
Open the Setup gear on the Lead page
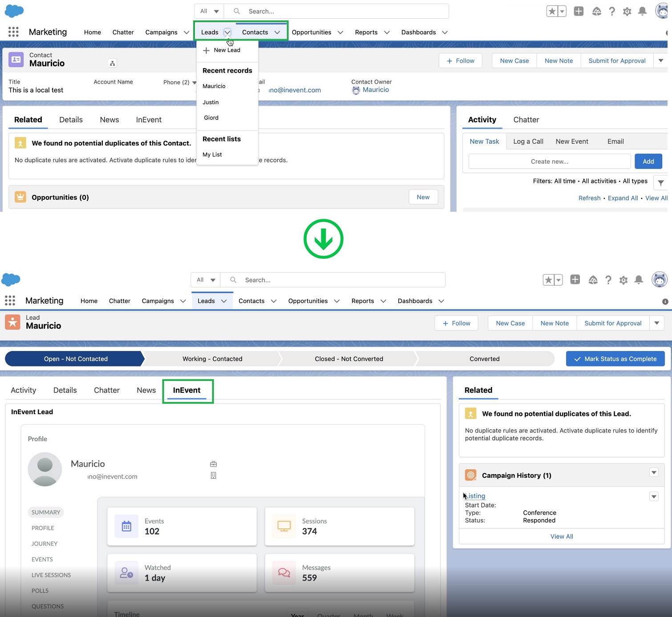[623, 280]
